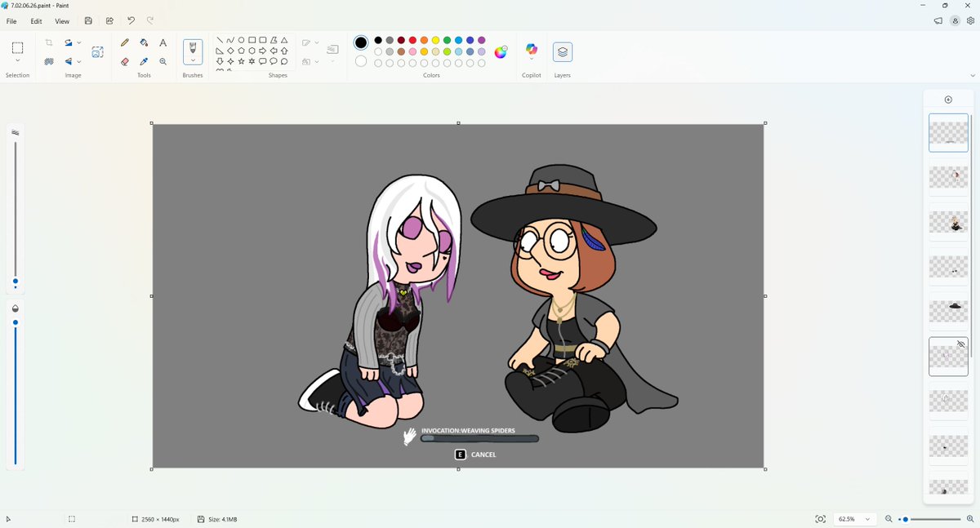Select the layer thumbnail showing black hat
980x528 pixels.
[948, 312]
